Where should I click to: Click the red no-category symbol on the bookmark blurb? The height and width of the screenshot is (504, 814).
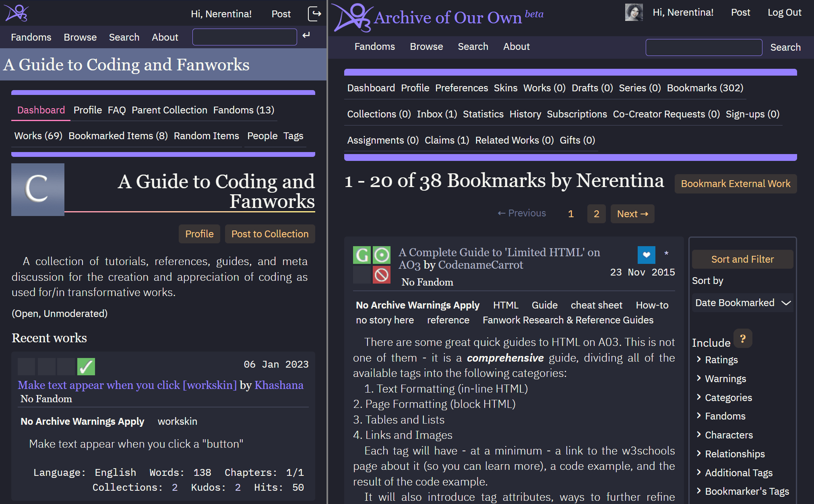click(x=382, y=275)
